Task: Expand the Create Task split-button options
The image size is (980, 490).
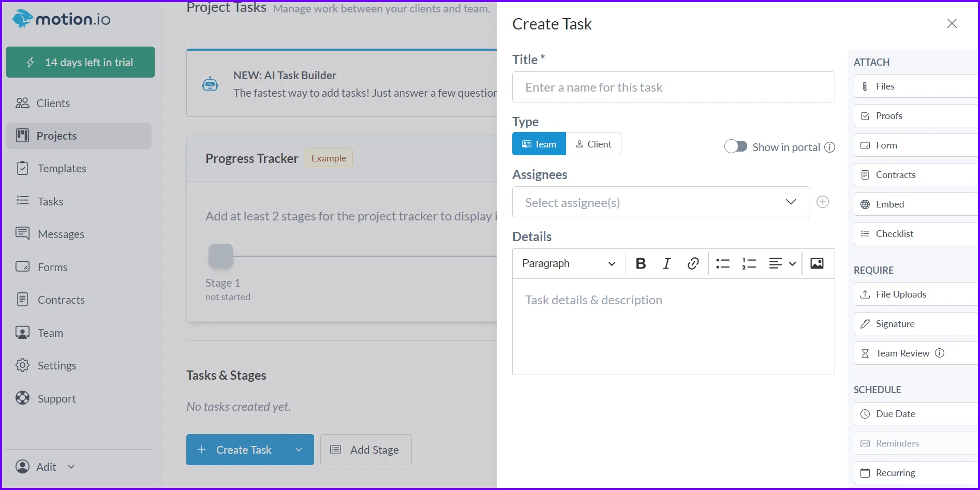Action: (298, 450)
